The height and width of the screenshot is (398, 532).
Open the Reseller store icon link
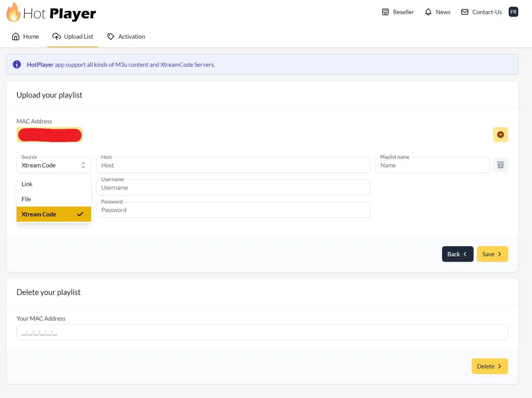tap(385, 12)
